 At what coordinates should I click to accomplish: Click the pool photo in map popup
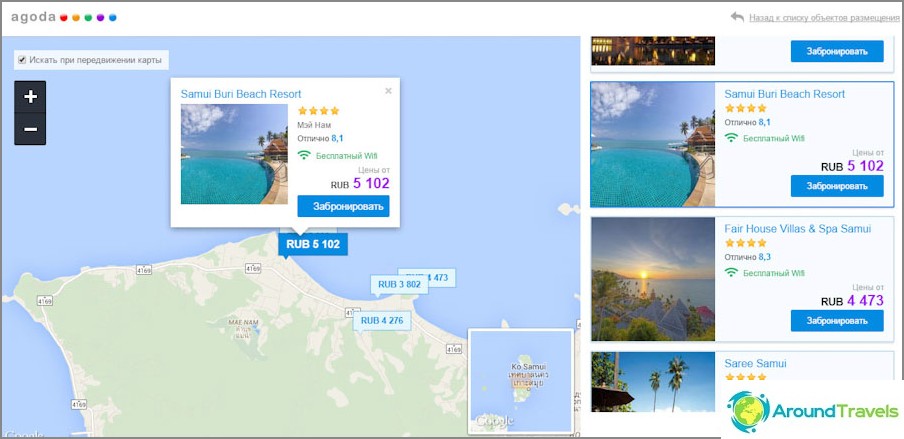[x=234, y=154]
